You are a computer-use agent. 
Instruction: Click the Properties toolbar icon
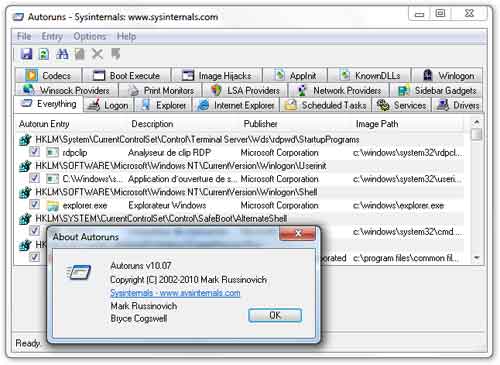(80, 54)
